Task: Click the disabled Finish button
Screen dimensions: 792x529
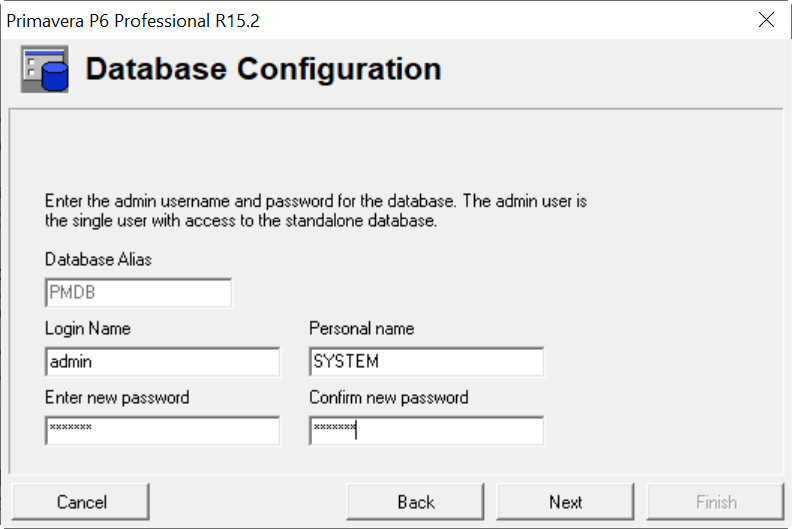Action: (x=715, y=502)
